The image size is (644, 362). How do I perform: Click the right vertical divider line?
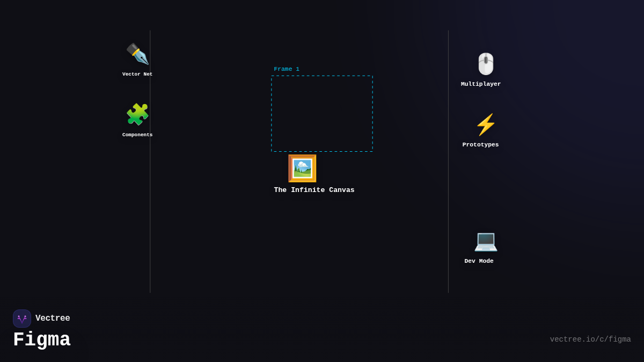point(449,188)
